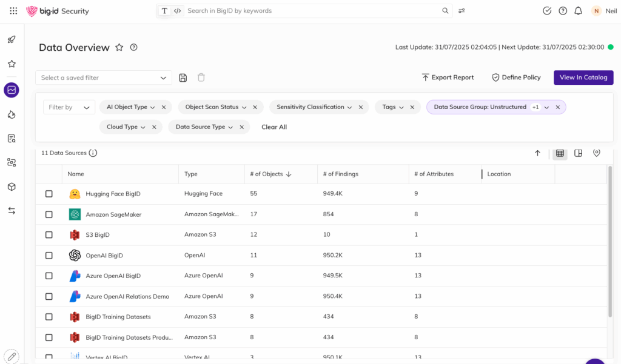Select the Hugging Face BigID checkbox
Image resolution: width=621 pixels, height=364 pixels.
(x=49, y=194)
